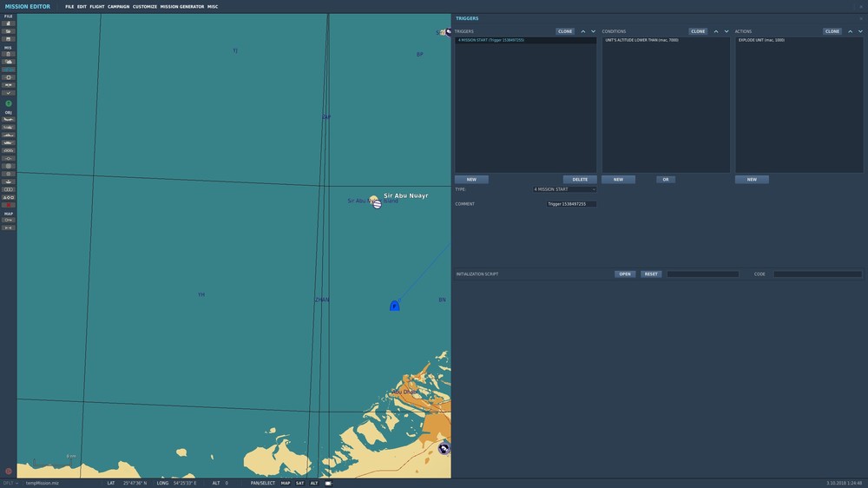
Task: Open the DFLT dropdown in status bar
Action: [10, 483]
